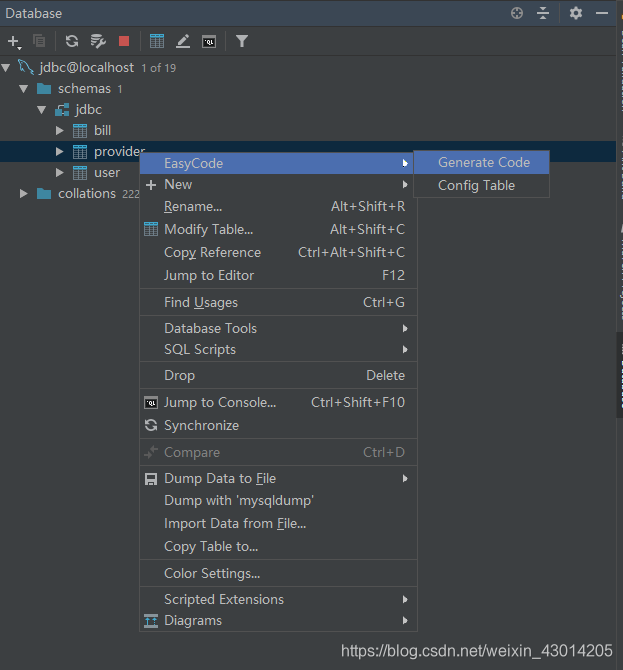The image size is (623, 670).
Task: Click the red stop/disconnect icon
Action: [124, 41]
